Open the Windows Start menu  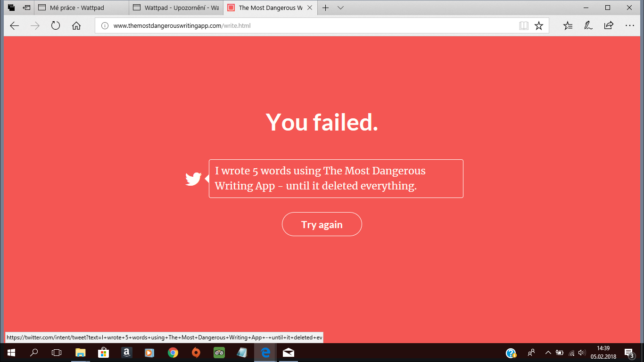point(11,352)
